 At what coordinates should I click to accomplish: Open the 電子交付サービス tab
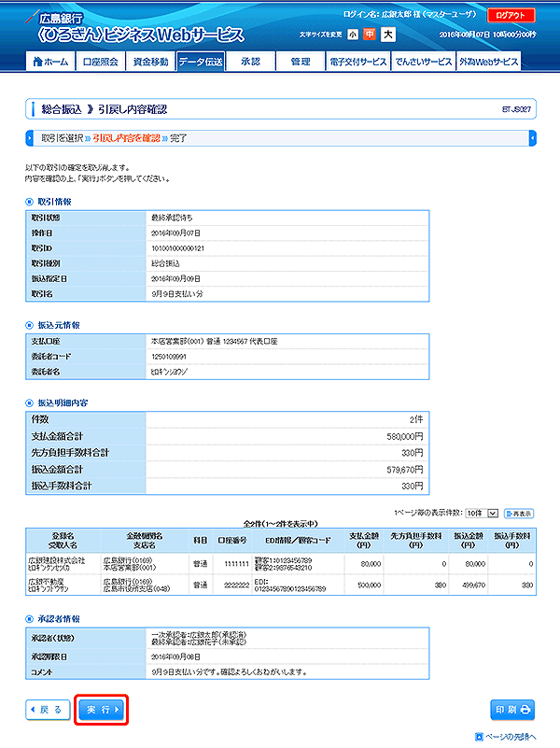click(x=358, y=62)
